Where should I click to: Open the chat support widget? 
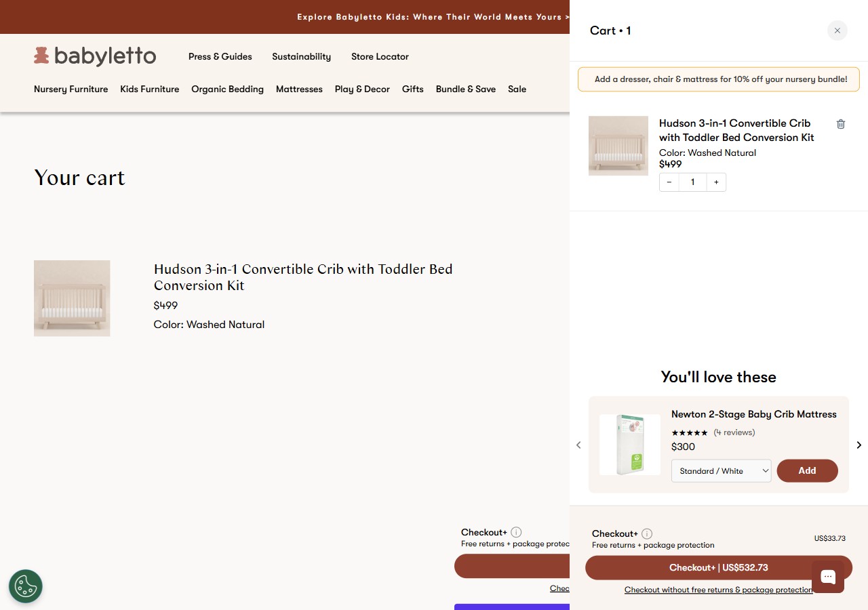point(828,577)
